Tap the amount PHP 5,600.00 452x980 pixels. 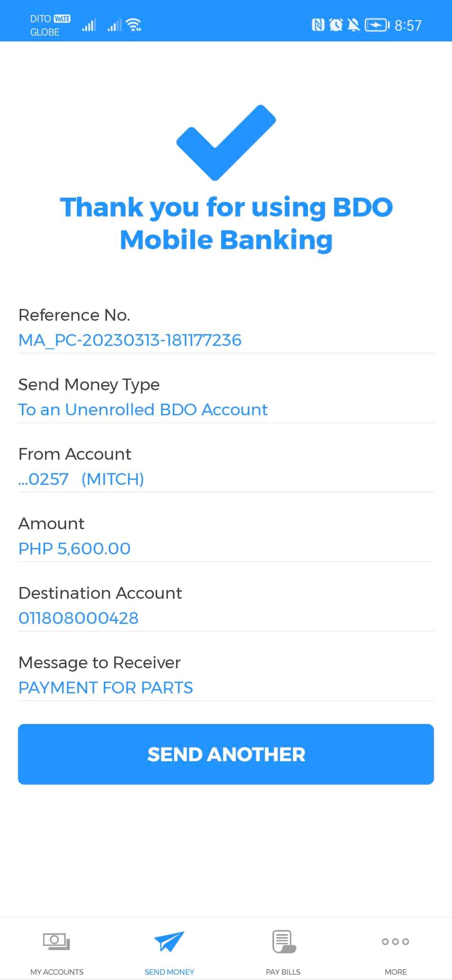[74, 548]
